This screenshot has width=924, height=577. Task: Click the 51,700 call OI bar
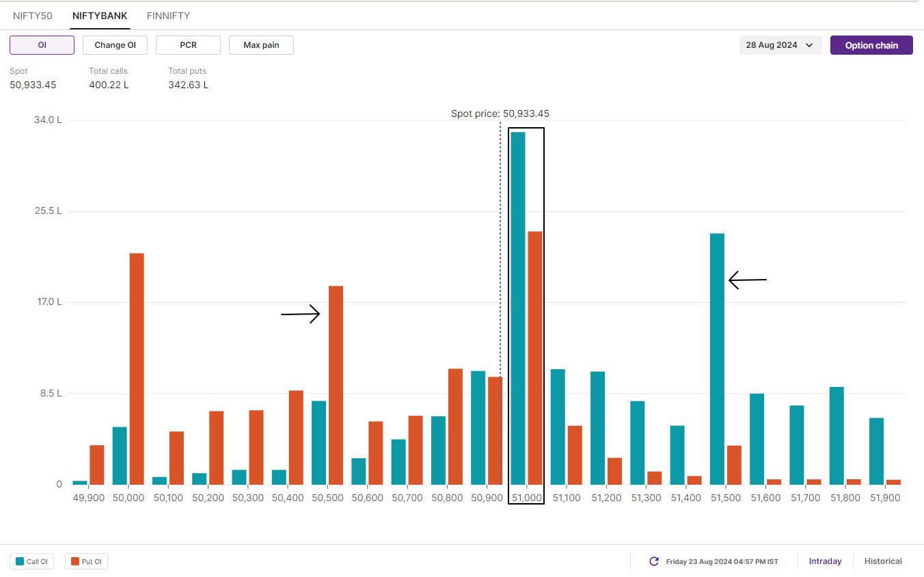(797, 445)
